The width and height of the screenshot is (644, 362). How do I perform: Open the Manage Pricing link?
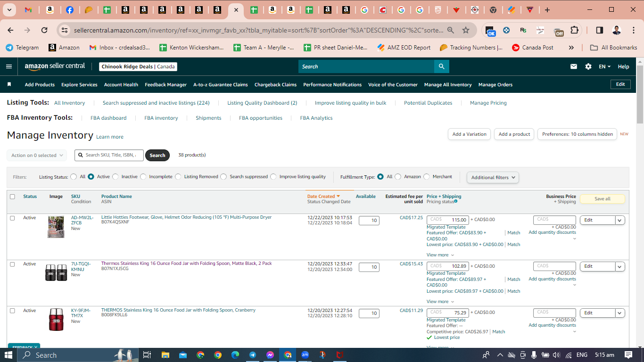click(x=488, y=103)
